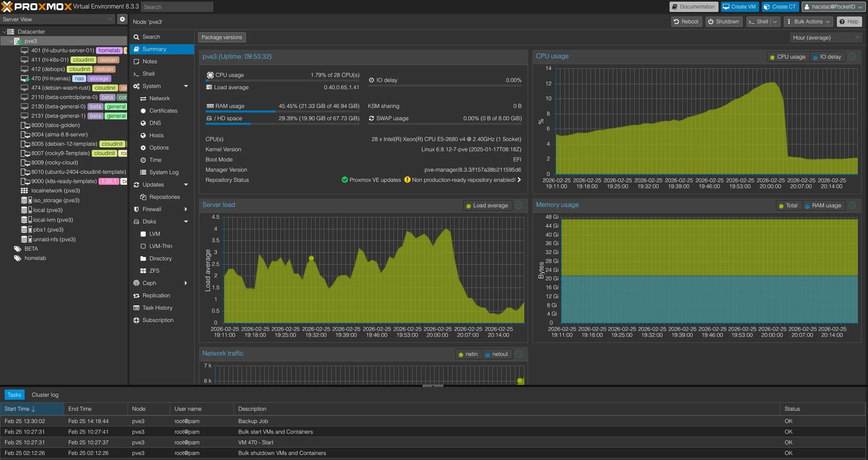Click the yellow point on Server load graph
868x460 pixels.
click(x=311, y=258)
